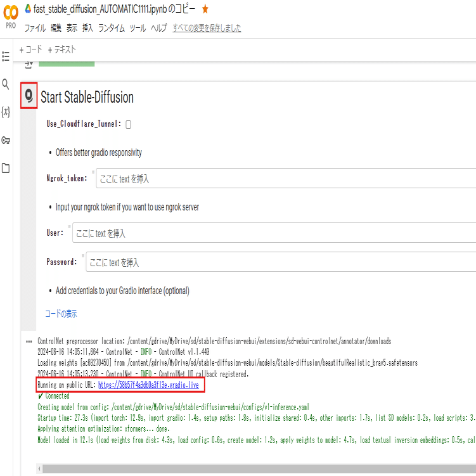476x476 pixels.
Task: Click the 'Creating model from config' log line
Action: point(173,407)
